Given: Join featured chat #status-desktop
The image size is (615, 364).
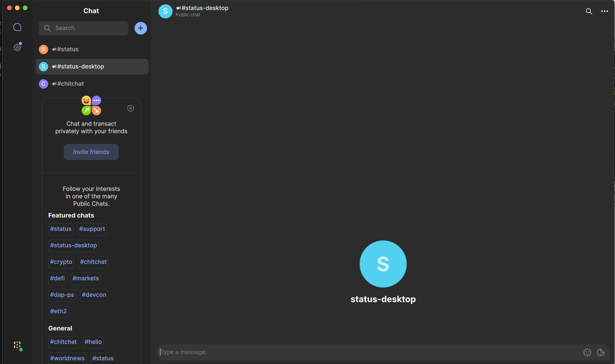Looking at the screenshot, I should 73,246.
